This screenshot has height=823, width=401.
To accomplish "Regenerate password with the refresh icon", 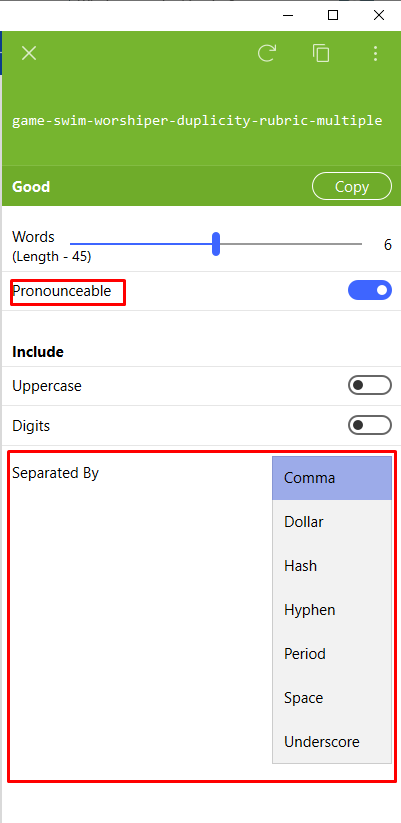I will (x=267, y=53).
